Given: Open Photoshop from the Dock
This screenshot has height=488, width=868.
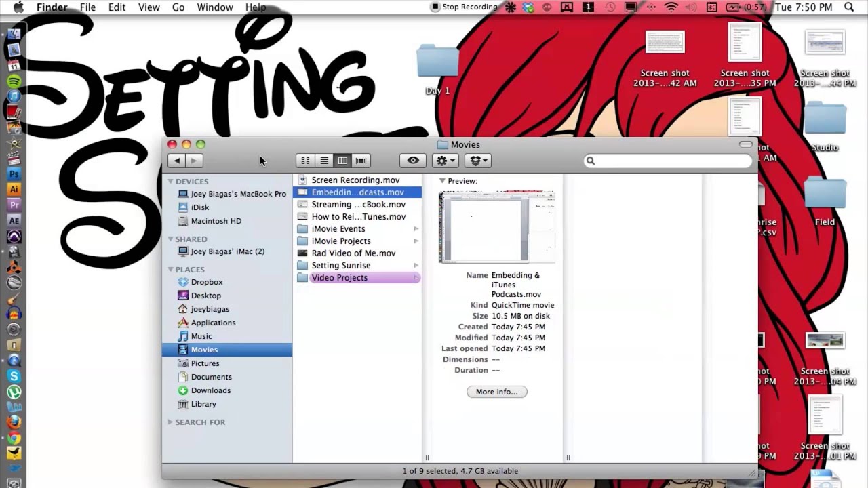Looking at the screenshot, I should (14, 174).
